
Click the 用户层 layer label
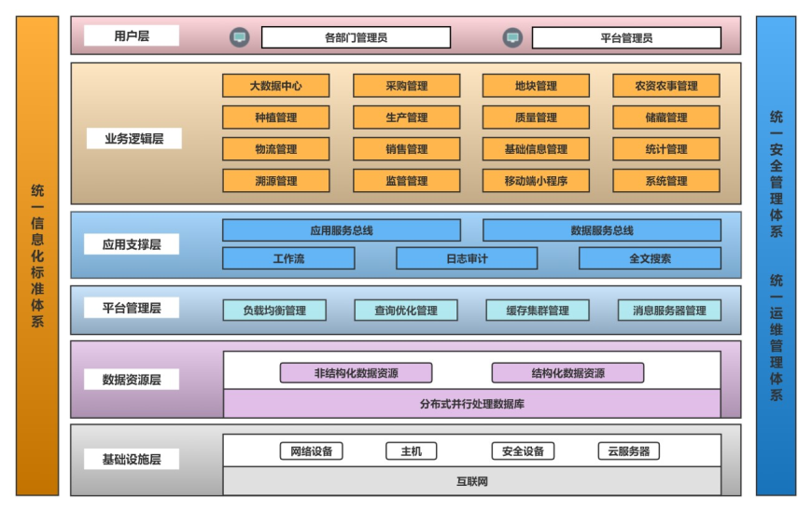pos(132,35)
